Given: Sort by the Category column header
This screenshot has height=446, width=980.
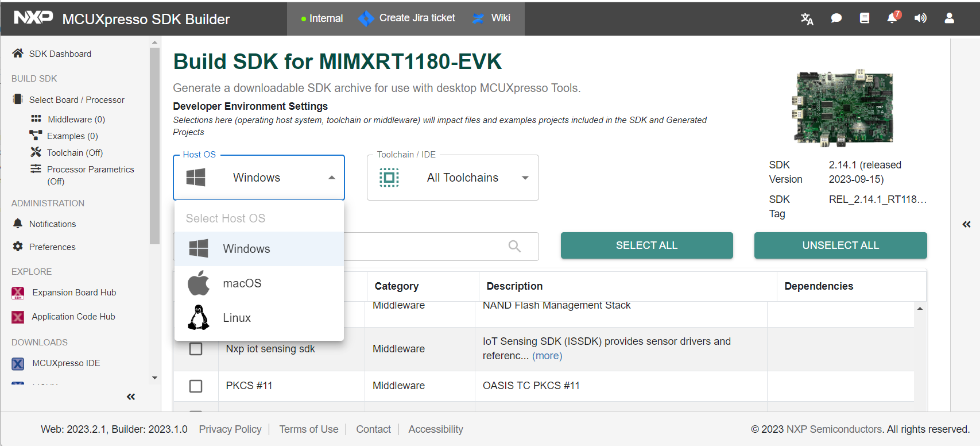Looking at the screenshot, I should (x=397, y=286).
